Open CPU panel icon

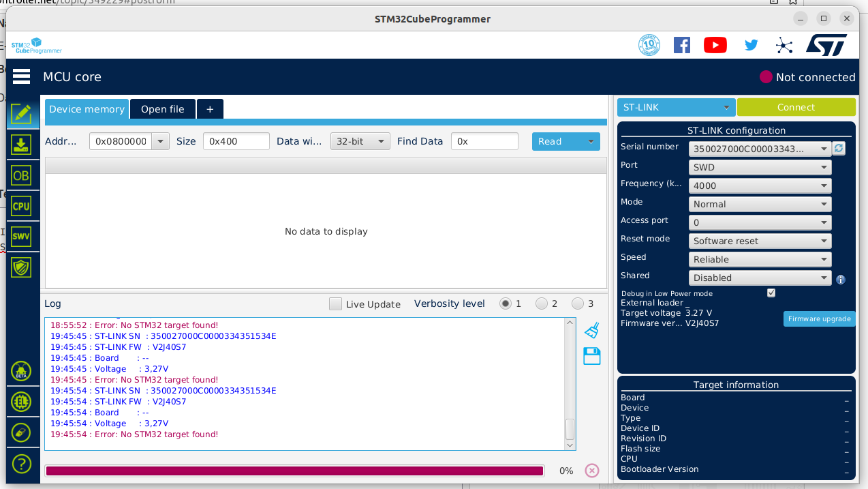tap(22, 206)
